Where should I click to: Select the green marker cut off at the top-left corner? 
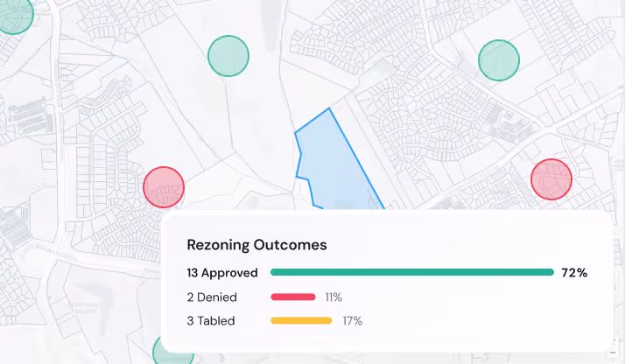coord(15,15)
